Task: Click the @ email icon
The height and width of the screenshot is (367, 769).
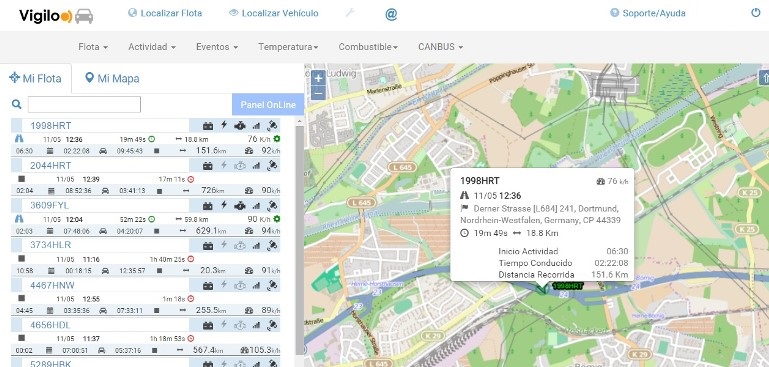Action: [x=391, y=14]
